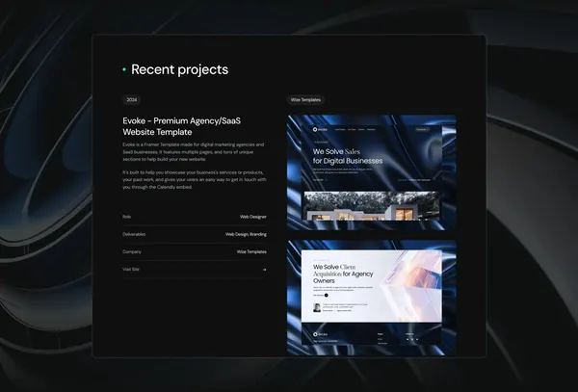Click the Recent projects heading
Viewport: 578px width, 392px height.
click(x=180, y=69)
